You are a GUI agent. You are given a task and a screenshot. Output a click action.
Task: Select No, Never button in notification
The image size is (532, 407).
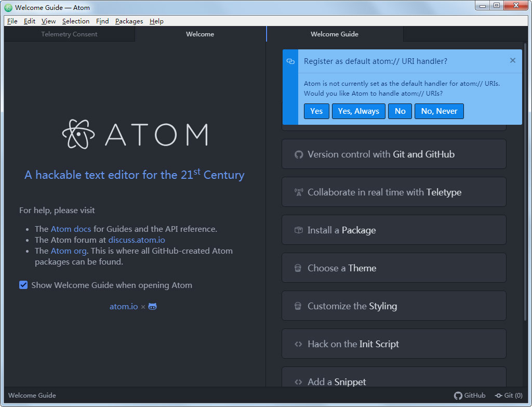coord(439,111)
